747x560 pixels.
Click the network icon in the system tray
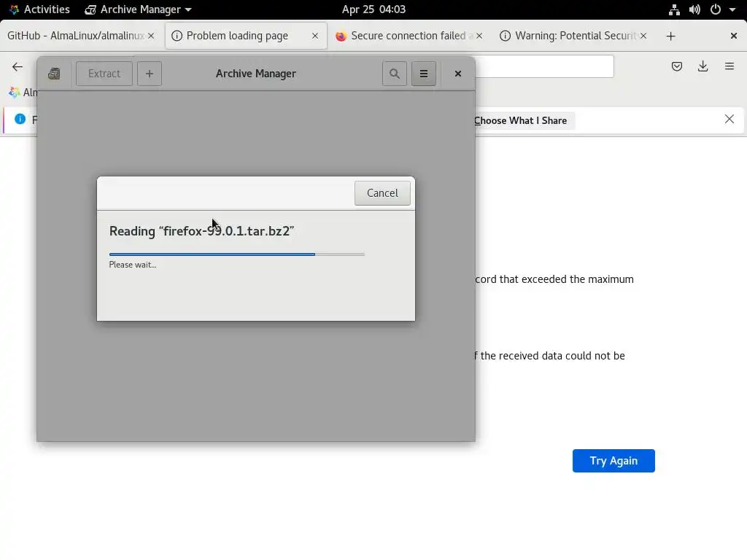pyautogui.click(x=674, y=9)
